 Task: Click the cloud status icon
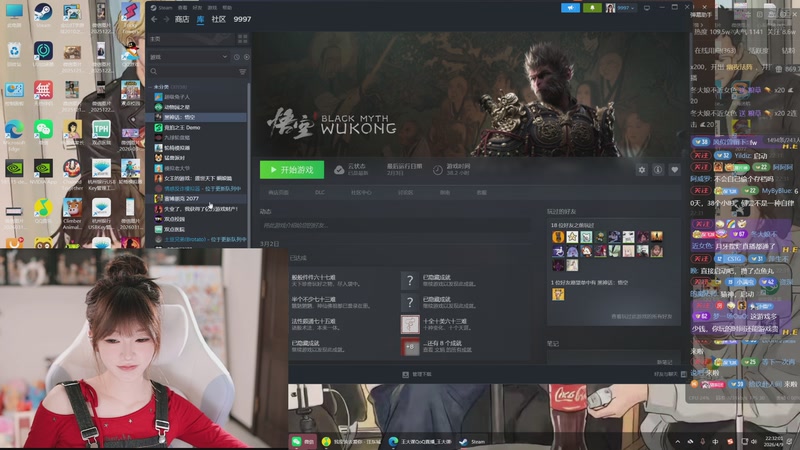point(339,170)
